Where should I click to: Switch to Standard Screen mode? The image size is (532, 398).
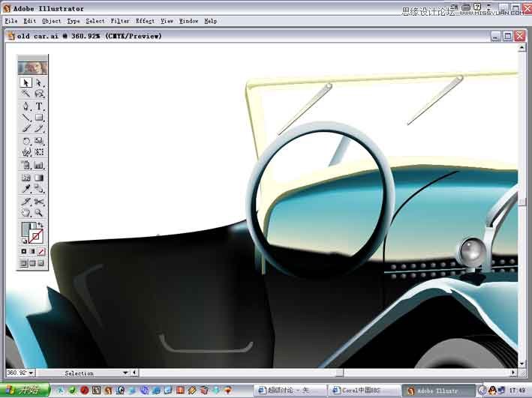tap(24, 263)
